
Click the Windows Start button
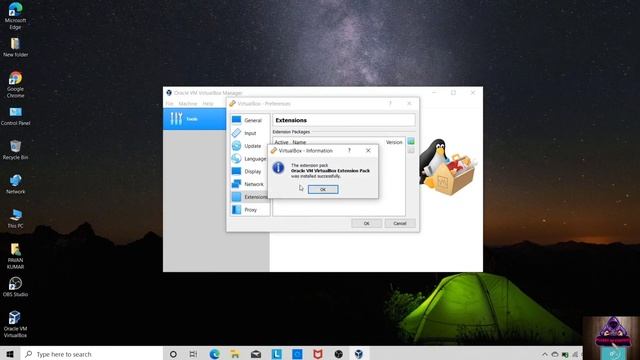(x=10, y=354)
